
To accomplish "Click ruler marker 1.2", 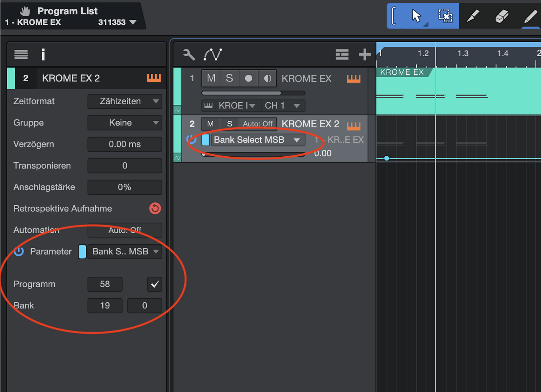I will click(x=423, y=54).
